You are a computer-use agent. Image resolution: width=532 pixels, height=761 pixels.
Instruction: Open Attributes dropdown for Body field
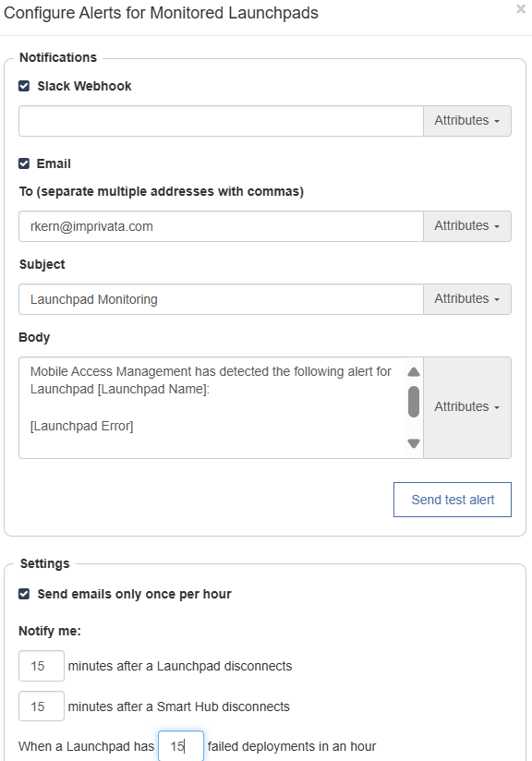pyautogui.click(x=467, y=407)
